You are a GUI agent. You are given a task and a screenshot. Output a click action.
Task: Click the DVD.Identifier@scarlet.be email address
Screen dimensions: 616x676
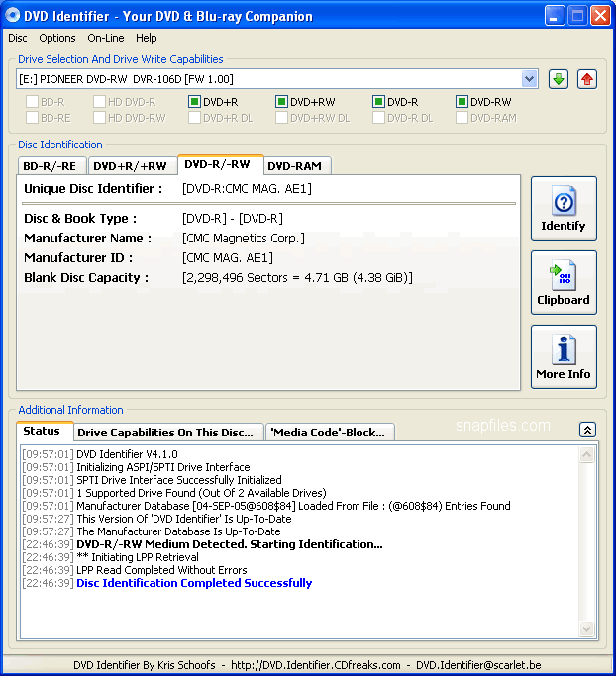(478, 665)
